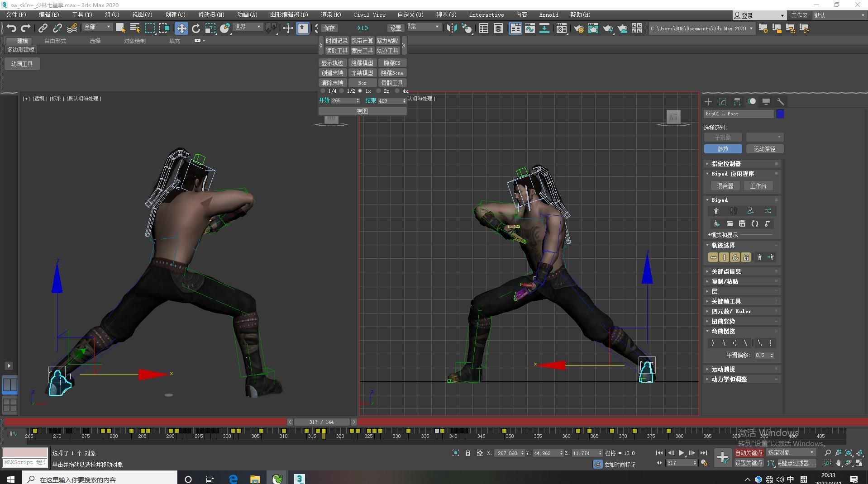Open the 选定对象 key filter dropdown

point(791,453)
